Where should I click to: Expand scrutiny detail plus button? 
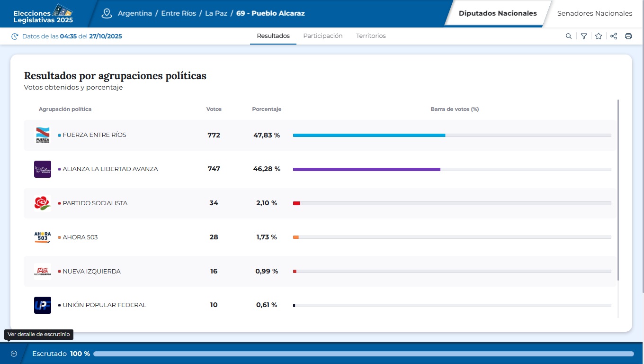pos(14,354)
